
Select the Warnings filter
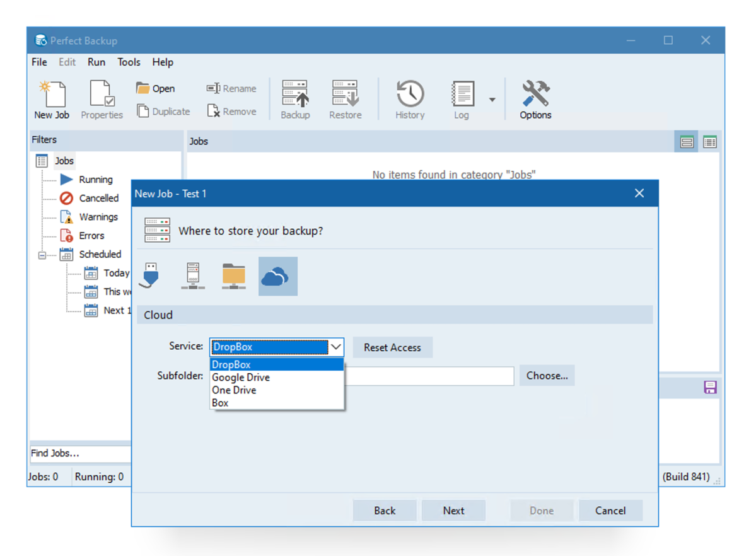coord(98,217)
